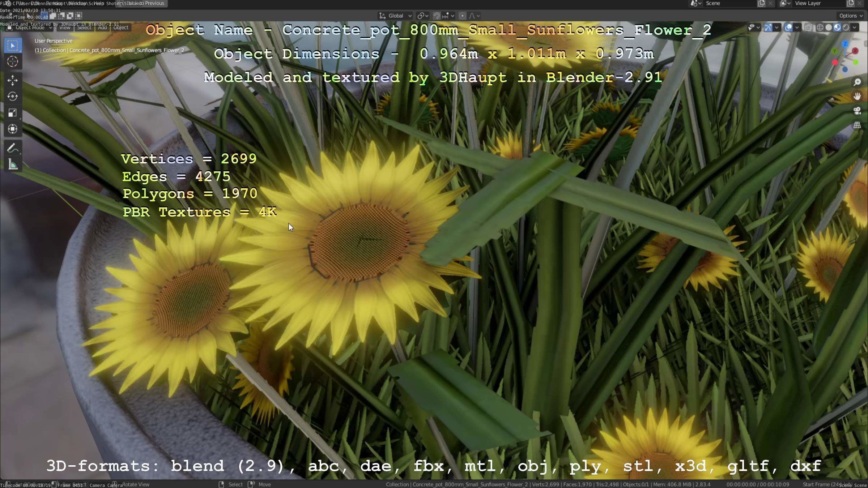Image resolution: width=868 pixels, height=488 pixels.
Task: Select the Select Box tool
Action: click(x=13, y=46)
